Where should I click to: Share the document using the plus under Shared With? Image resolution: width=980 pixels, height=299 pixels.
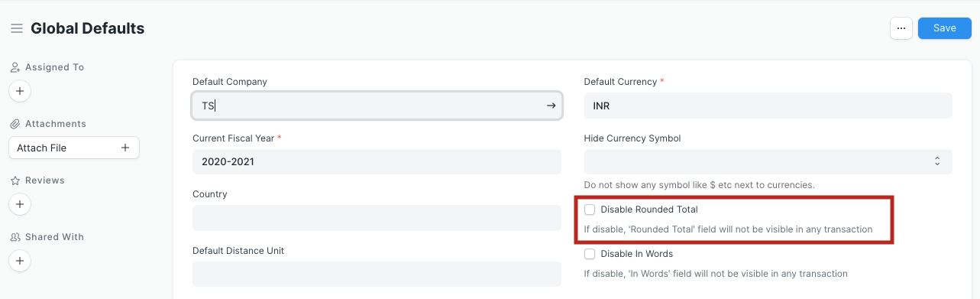20,261
